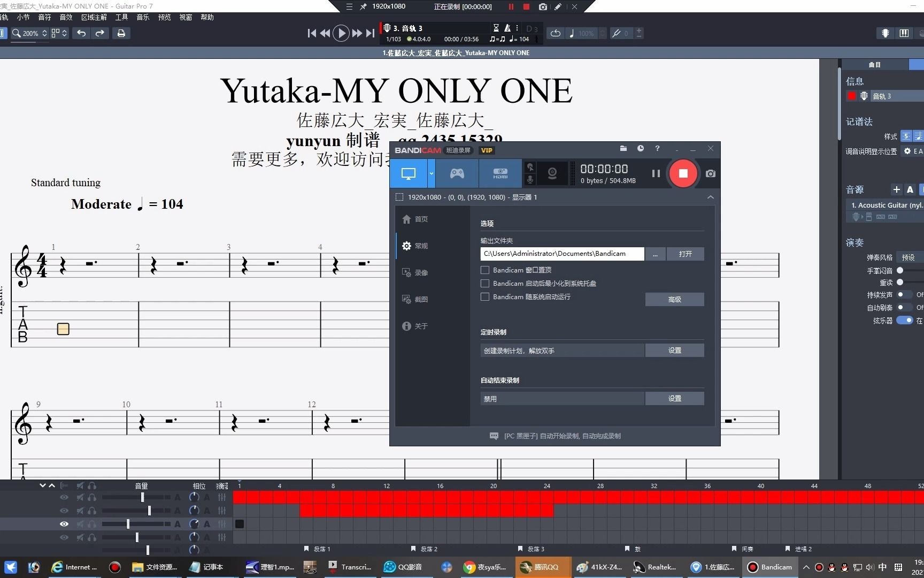The image size is (924, 578).
Task: Undo last action in Guitar Pro toolbar
Action: [81, 33]
